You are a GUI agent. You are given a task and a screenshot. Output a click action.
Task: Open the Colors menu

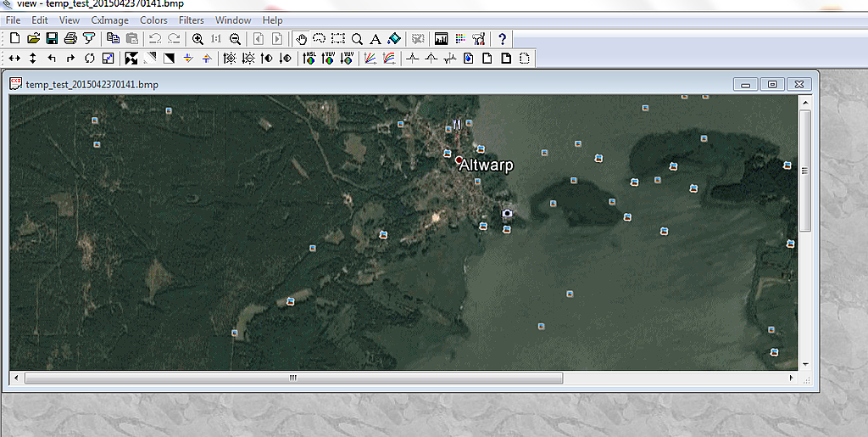click(153, 20)
